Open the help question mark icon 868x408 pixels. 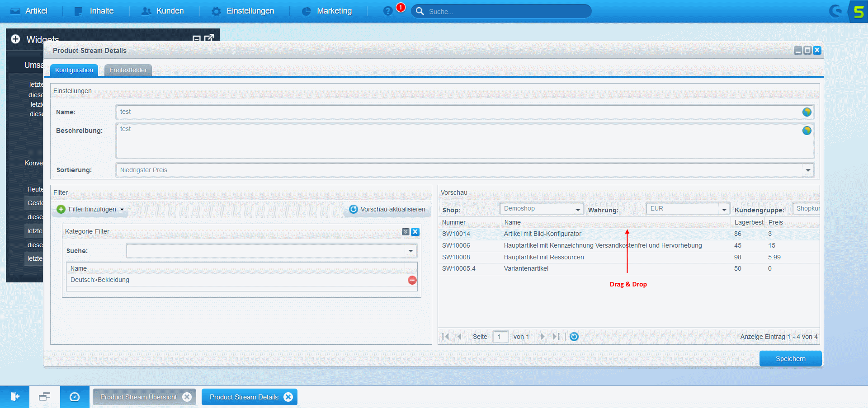[x=387, y=11]
